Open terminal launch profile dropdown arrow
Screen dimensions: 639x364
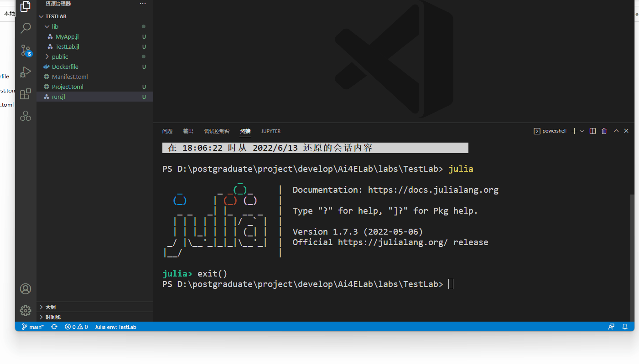coord(582,131)
